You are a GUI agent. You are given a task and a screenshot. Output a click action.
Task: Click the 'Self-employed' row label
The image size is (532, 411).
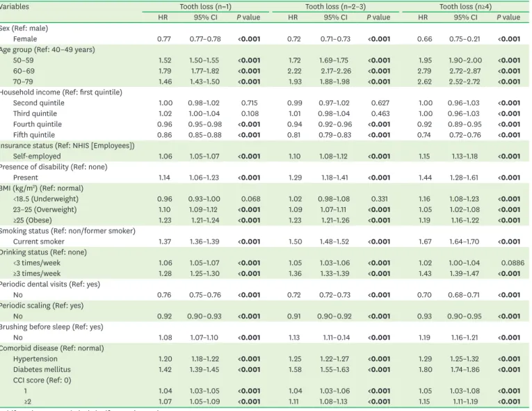[x=37, y=156]
